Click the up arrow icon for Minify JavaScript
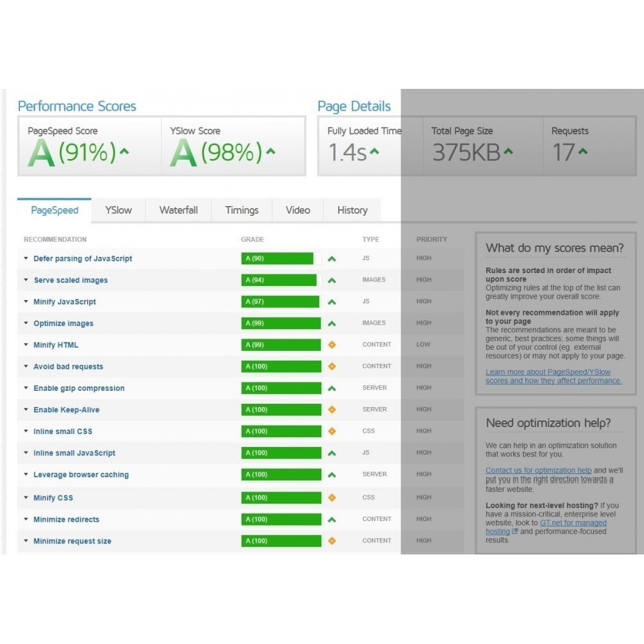644x644 pixels. click(332, 302)
